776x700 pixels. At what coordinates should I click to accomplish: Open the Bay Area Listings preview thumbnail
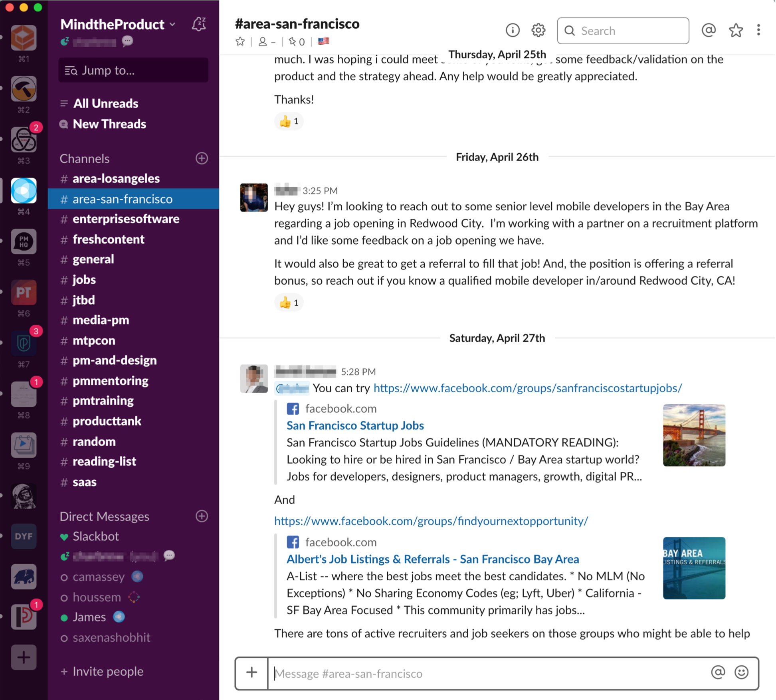tap(694, 568)
